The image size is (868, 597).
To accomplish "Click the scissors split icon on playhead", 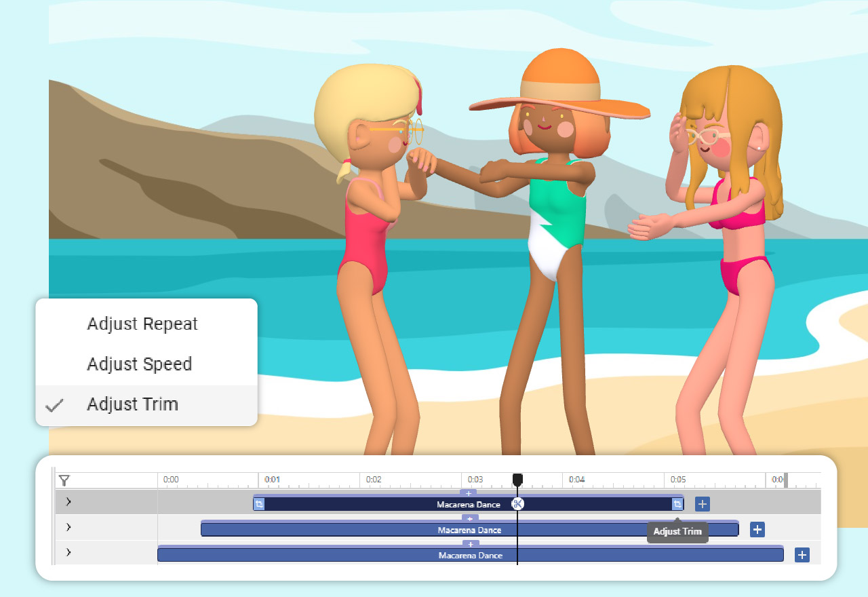I will click(x=517, y=503).
